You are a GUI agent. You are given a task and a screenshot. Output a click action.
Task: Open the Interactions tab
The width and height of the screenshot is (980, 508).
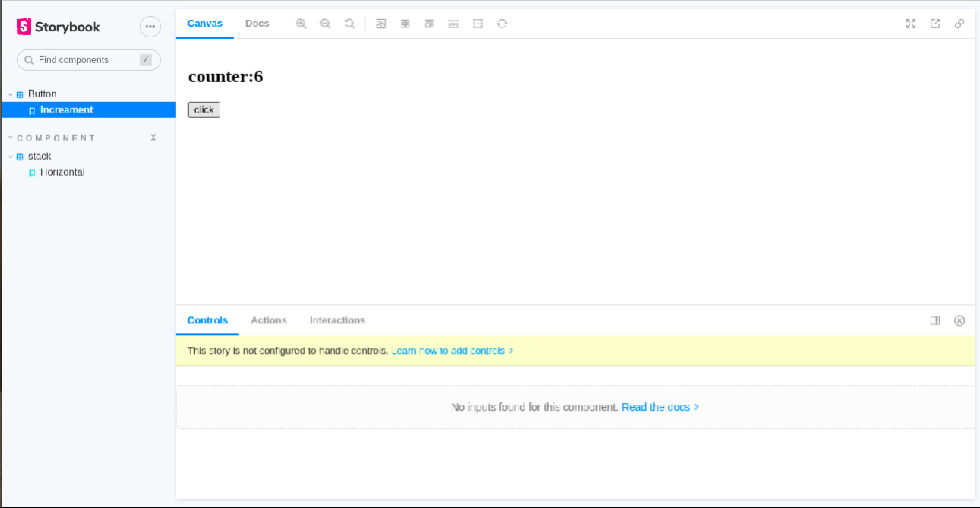coord(338,320)
